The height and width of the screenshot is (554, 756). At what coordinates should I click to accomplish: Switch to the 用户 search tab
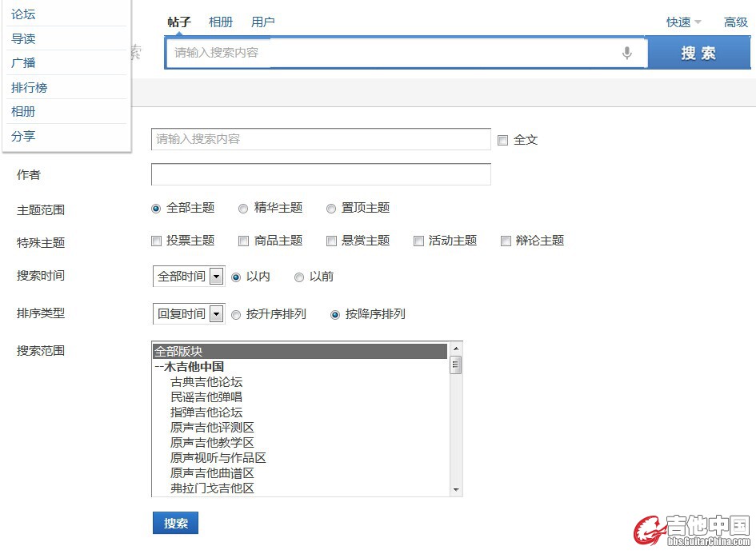tap(262, 22)
